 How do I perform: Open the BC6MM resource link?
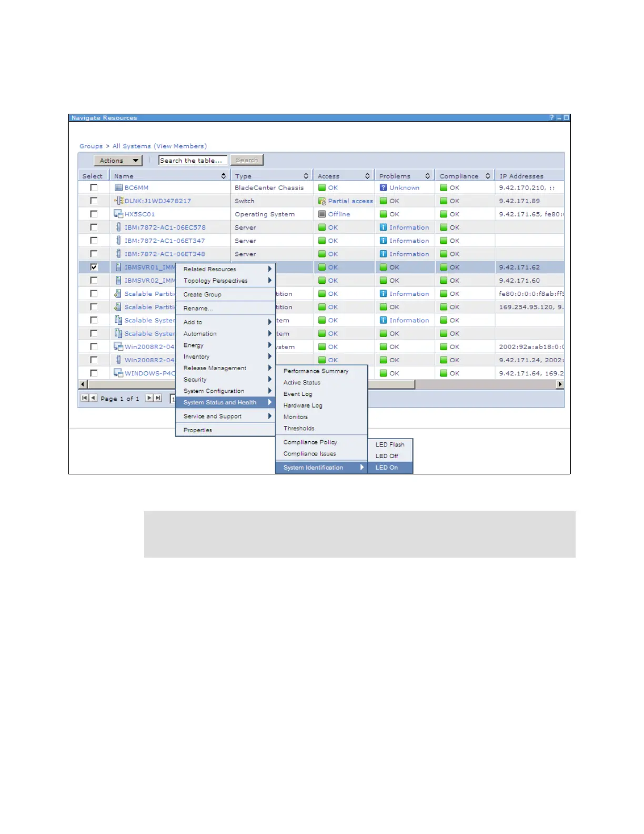[136, 187]
